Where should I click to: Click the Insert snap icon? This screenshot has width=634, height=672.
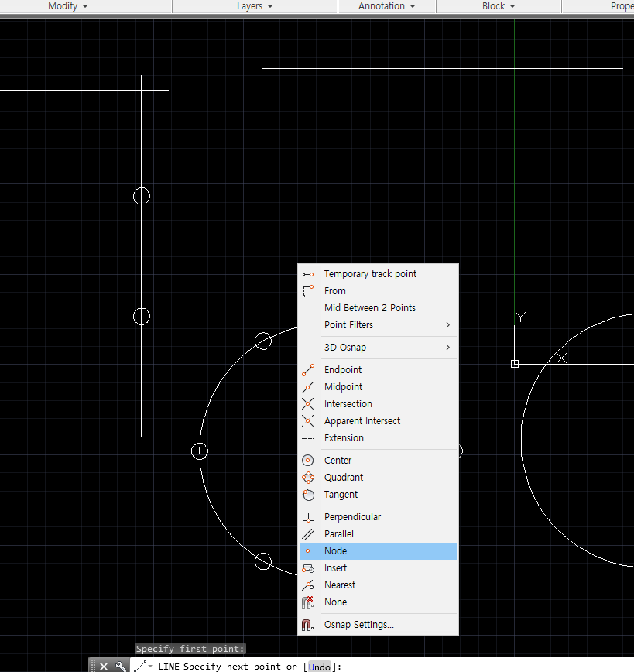[x=308, y=568]
